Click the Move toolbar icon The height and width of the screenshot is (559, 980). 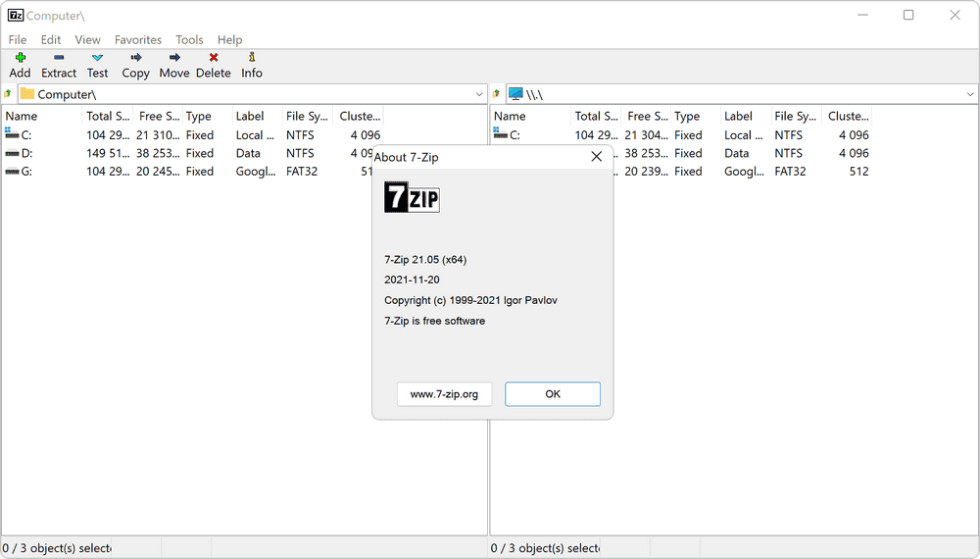point(174,58)
